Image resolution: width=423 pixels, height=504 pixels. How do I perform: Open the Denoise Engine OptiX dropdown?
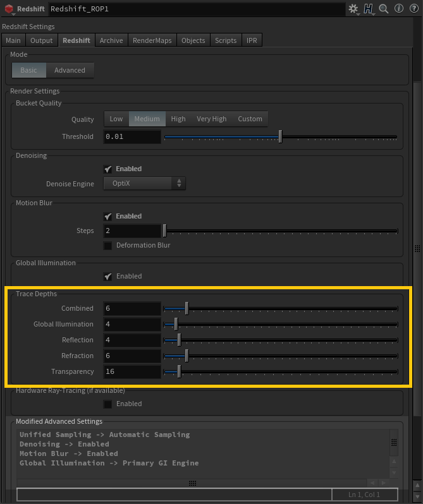tap(144, 184)
